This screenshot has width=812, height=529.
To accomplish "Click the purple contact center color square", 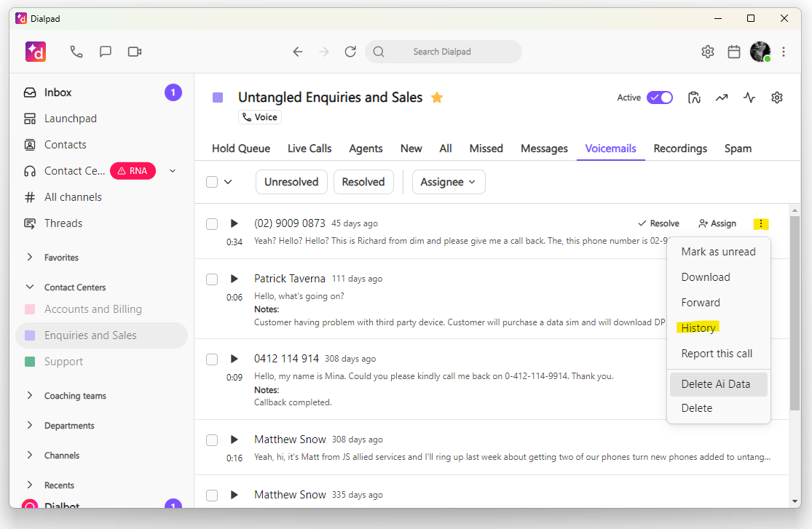I will click(x=218, y=98).
